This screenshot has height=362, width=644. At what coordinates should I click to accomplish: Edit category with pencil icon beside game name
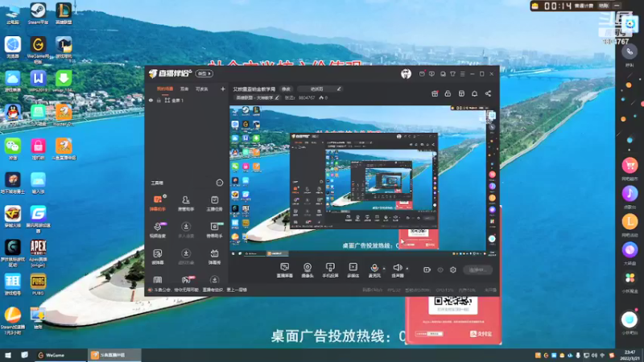click(277, 97)
